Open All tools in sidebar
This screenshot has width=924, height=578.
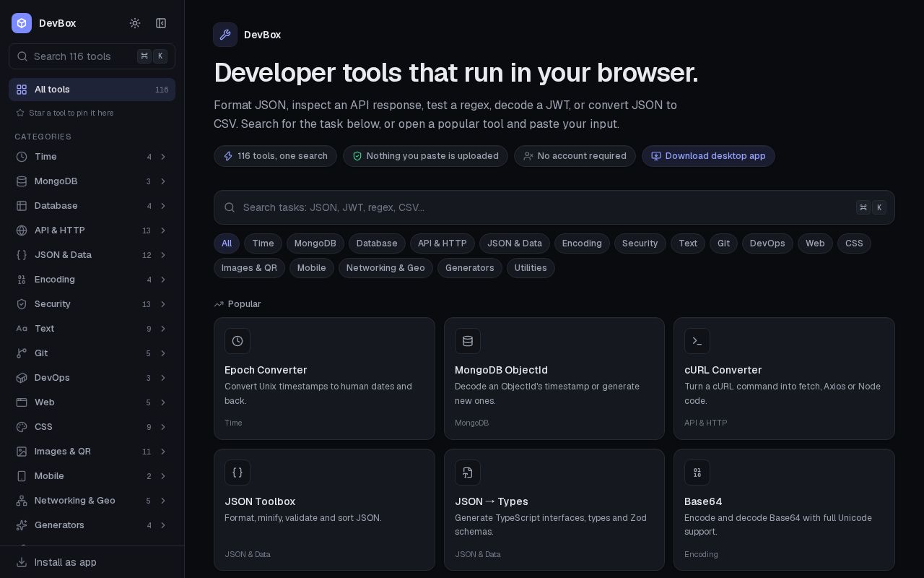pos(92,90)
